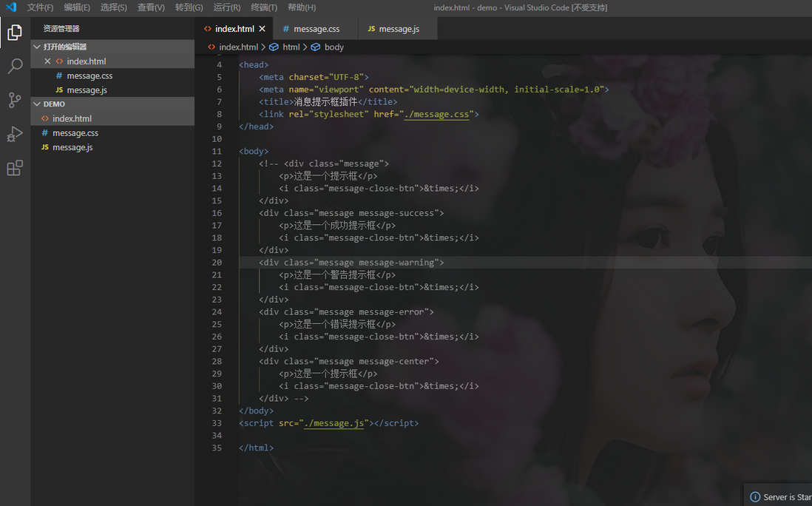This screenshot has width=812, height=506.
Task: Click index.html in the breadcrumb
Action: (238, 47)
